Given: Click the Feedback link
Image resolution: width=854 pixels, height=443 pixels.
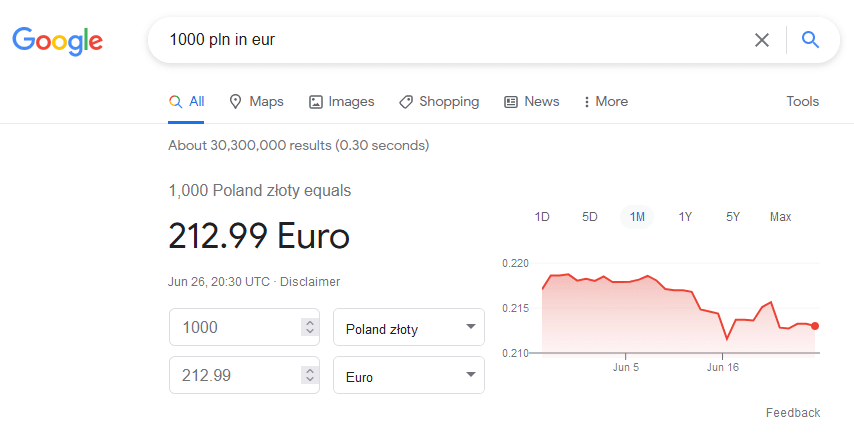Looking at the screenshot, I should (x=793, y=412).
